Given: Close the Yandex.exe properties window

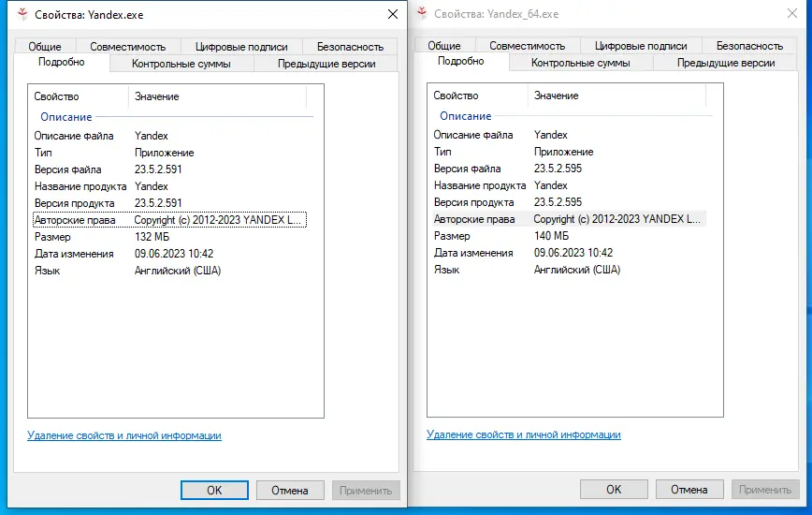Looking at the screenshot, I should [x=391, y=15].
